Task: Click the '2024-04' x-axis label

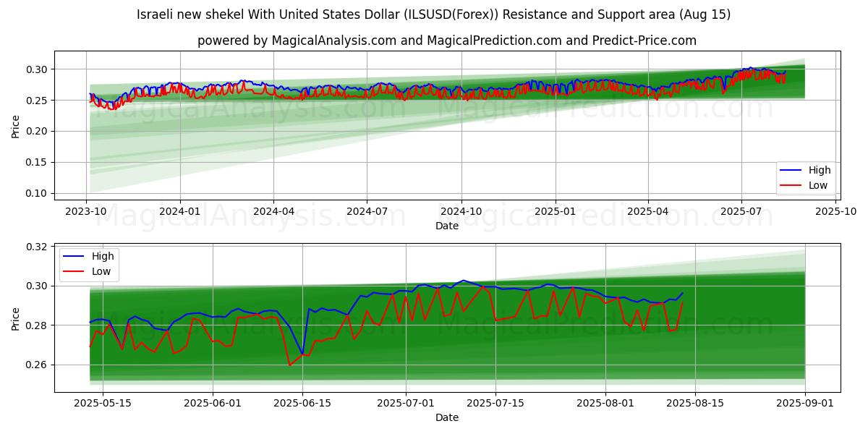Action: pyautogui.click(x=273, y=211)
